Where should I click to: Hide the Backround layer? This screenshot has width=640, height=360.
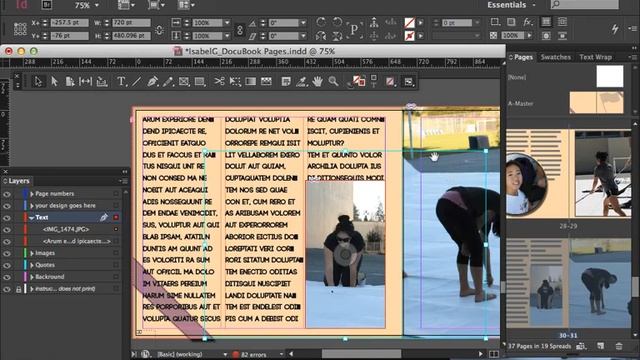tap(7, 277)
